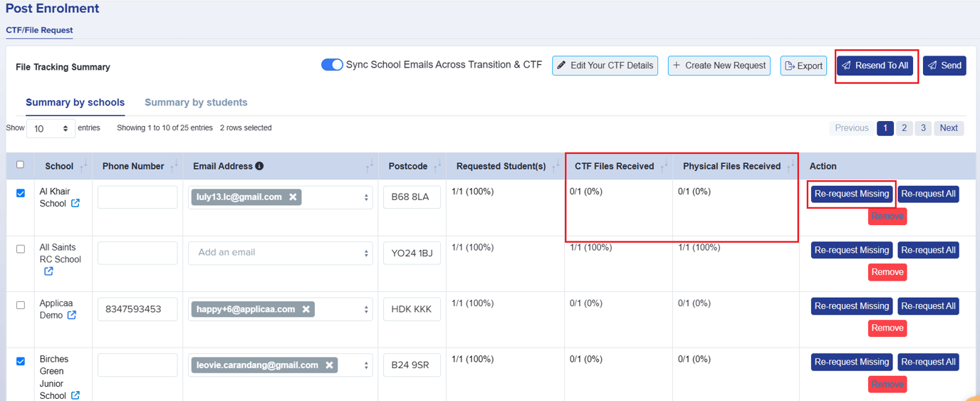
Task: Click Applicaa Demo phone number field
Action: (x=137, y=309)
